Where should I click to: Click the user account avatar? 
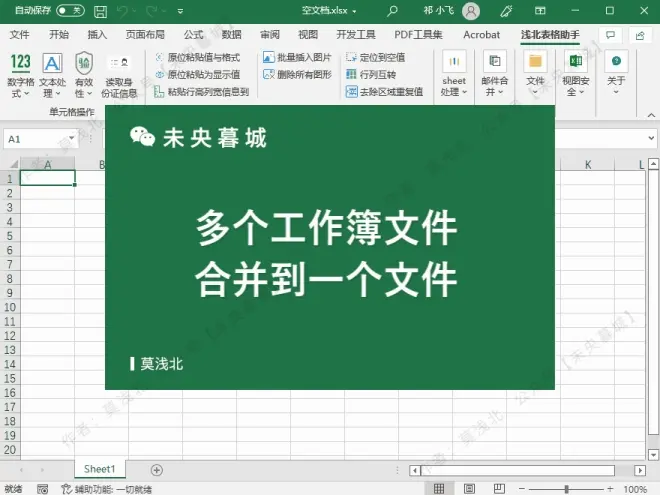[471, 11]
